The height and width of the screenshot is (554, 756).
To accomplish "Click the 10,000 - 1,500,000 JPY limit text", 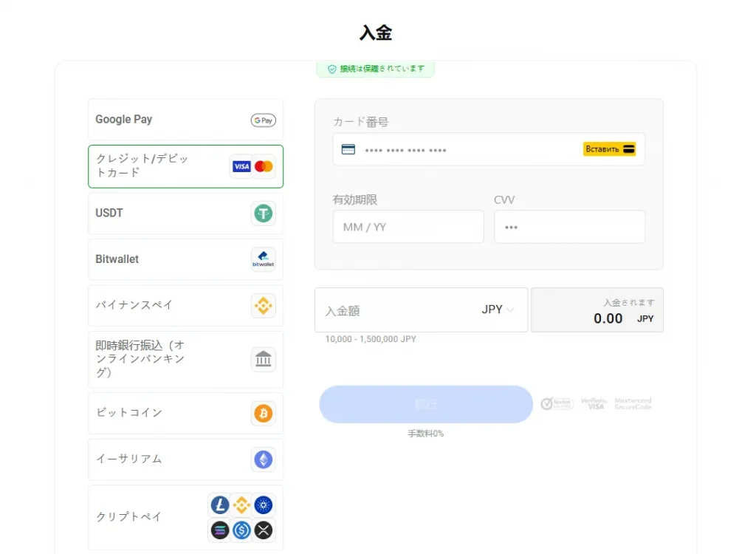I will click(371, 339).
